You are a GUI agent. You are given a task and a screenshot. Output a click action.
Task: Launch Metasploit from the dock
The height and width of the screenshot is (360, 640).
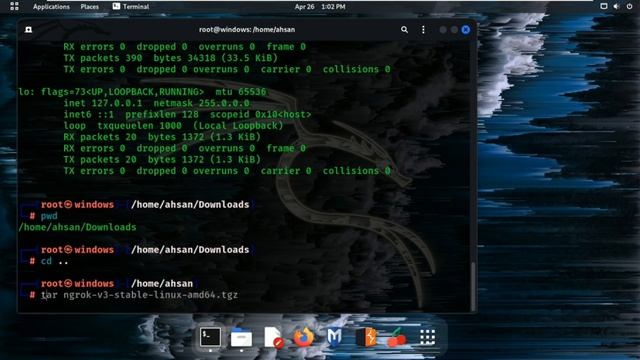[334, 337]
